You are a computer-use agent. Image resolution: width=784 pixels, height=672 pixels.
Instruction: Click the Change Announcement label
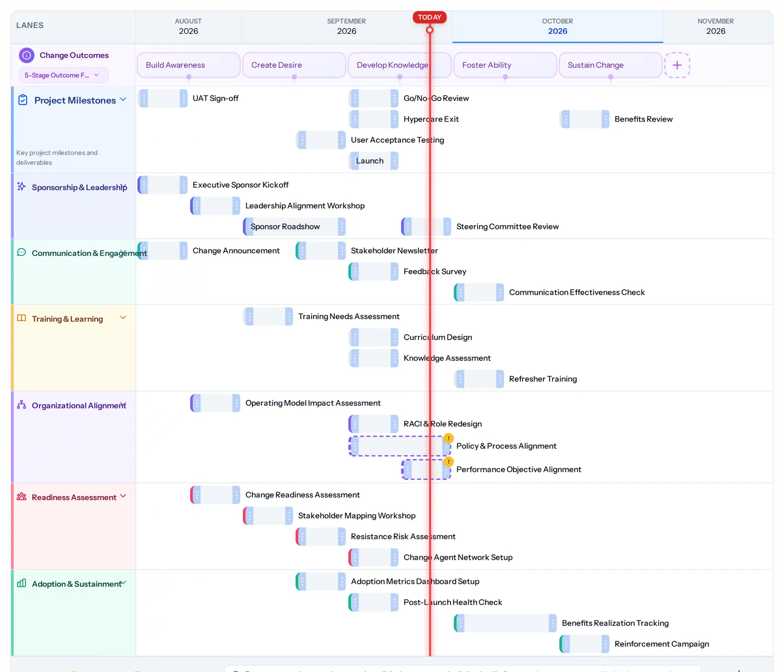(236, 250)
